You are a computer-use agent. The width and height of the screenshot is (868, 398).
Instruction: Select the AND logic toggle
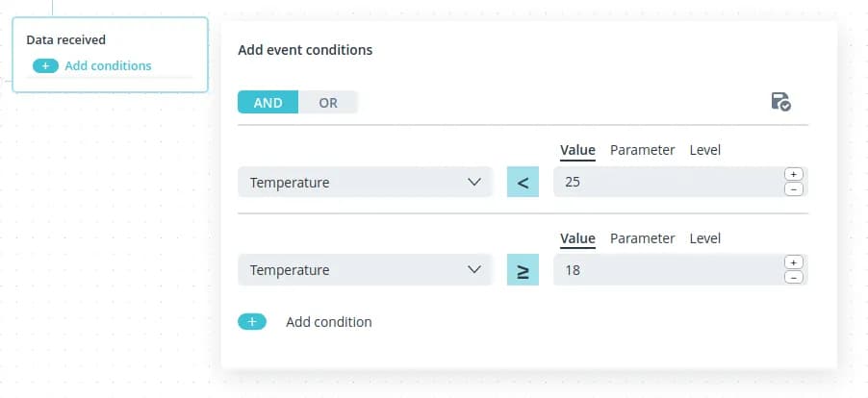pos(268,103)
